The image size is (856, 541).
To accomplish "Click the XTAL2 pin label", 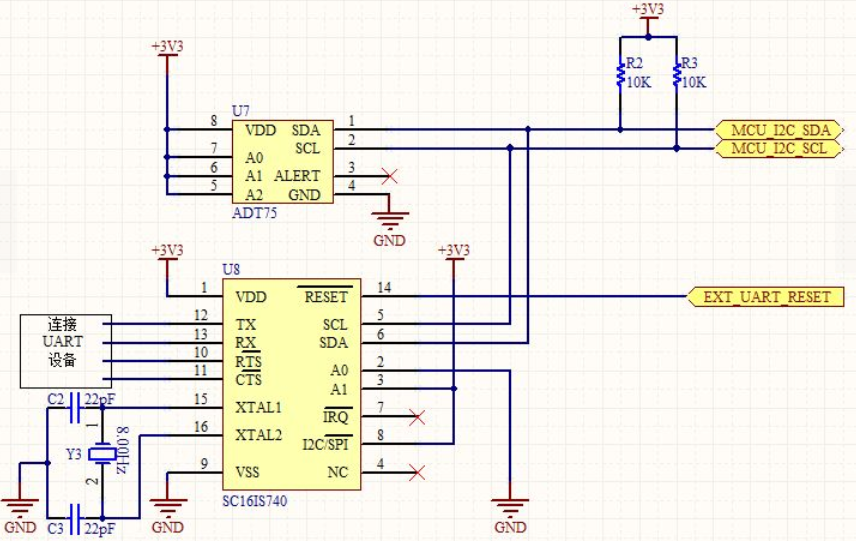I will 259,435.
